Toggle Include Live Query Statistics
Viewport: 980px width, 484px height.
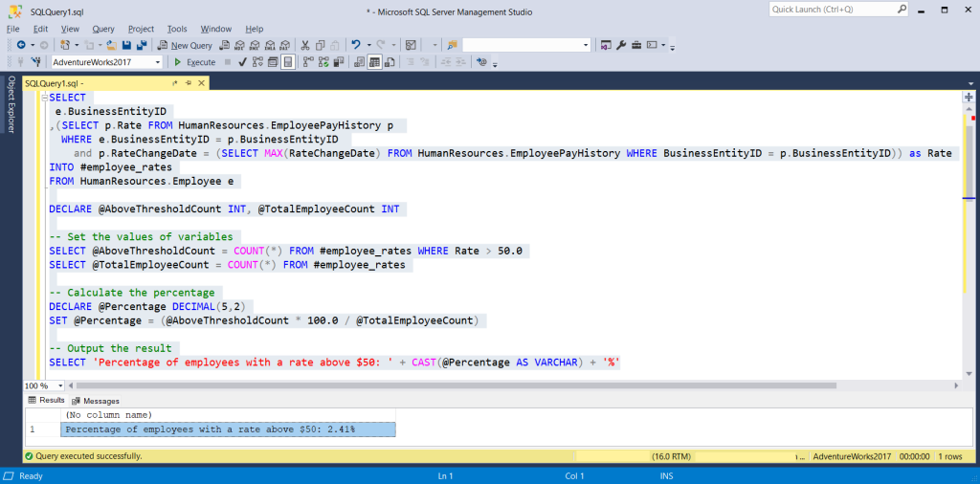pyautogui.click(x=323, y=62)
